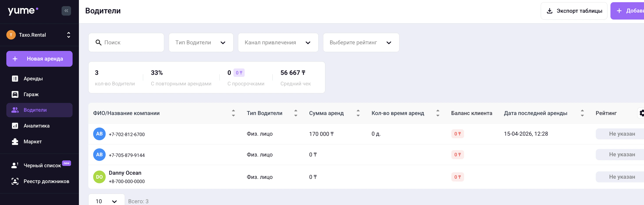
Task: Click the Гараж car icon
Action: [x=15, y=94]
